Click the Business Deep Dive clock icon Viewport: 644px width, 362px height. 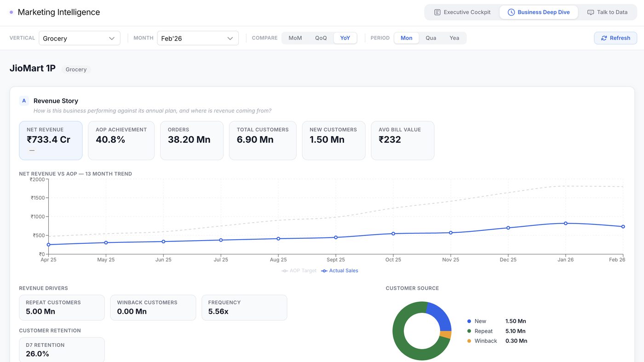(x=511, y=12)
